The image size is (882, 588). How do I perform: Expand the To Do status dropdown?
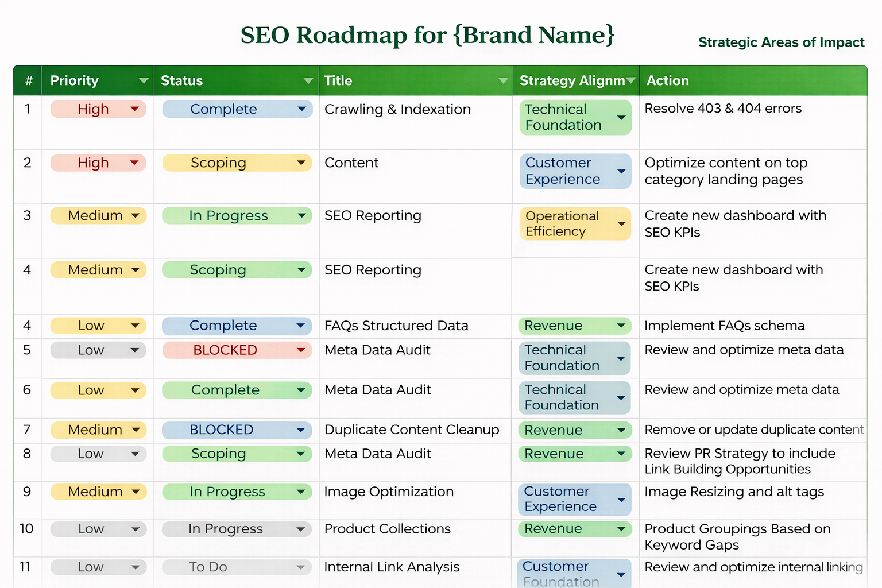click(300, 567)
